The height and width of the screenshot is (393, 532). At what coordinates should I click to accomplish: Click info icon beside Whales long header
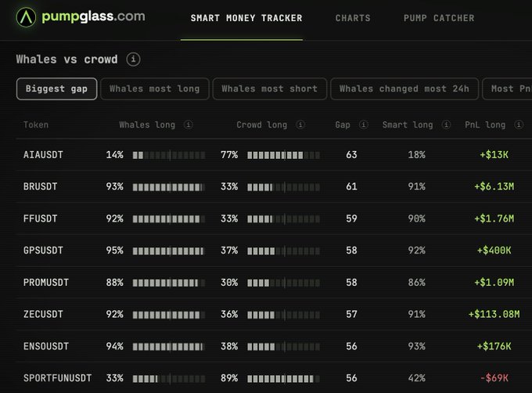[189, 124]
